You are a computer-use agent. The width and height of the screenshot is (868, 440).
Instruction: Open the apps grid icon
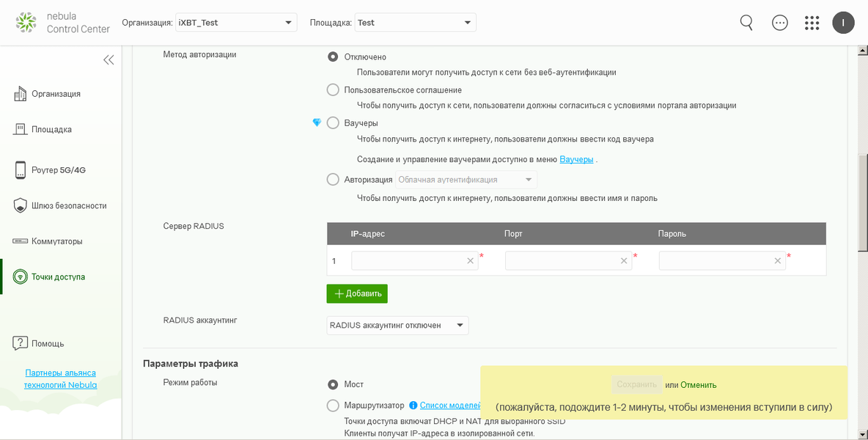812,23
